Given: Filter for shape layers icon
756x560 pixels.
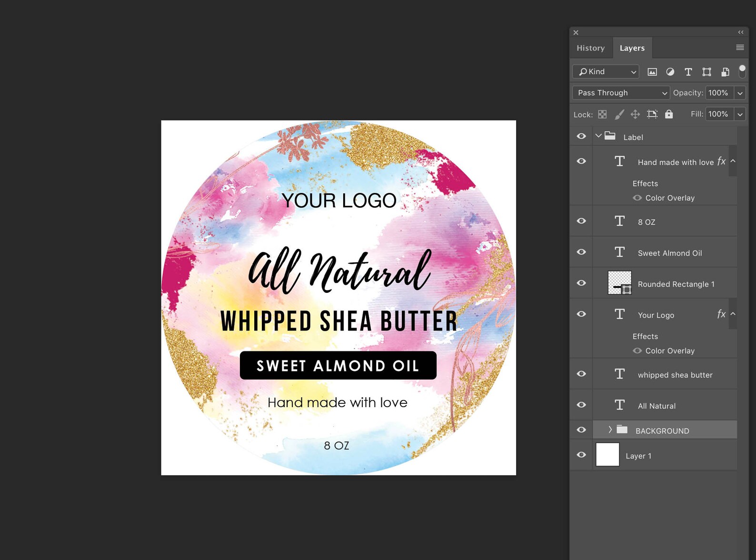Looking at the screenshot, I should (707, 72).
